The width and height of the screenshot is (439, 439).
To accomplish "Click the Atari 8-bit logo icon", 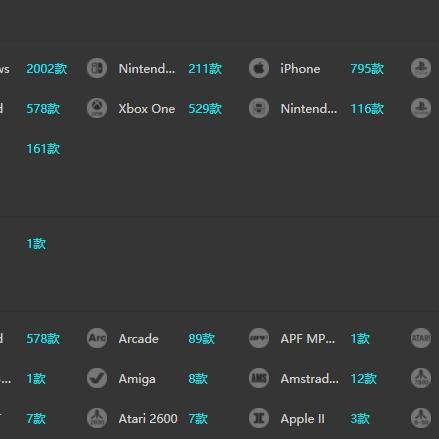I will 421,418.
